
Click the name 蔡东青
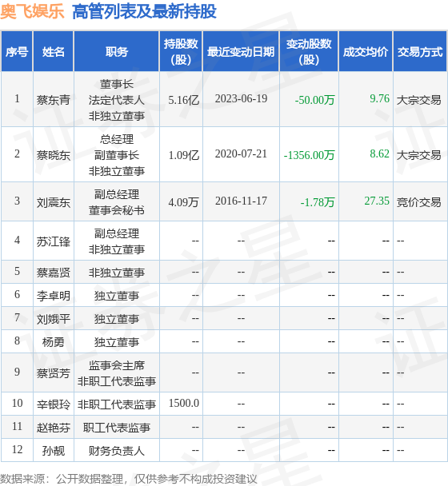pos(54,100)
